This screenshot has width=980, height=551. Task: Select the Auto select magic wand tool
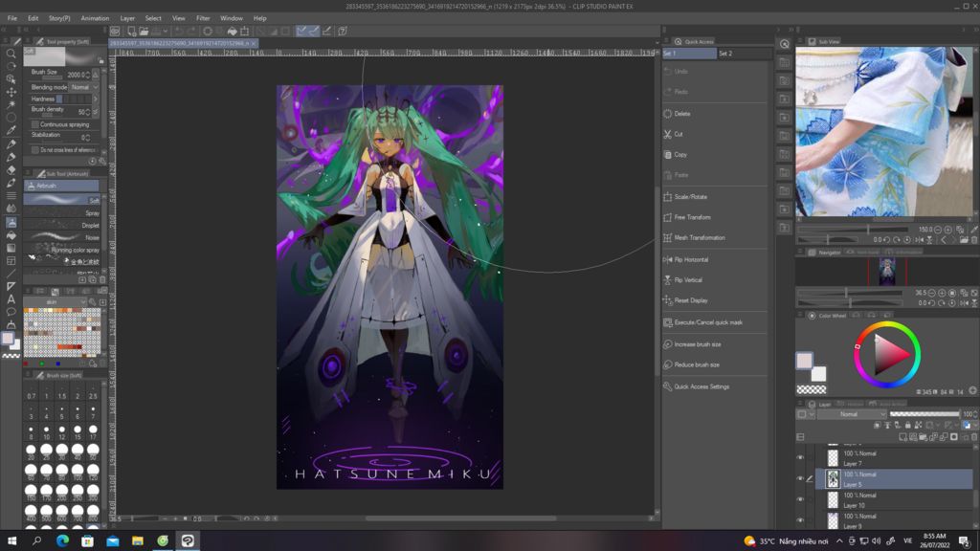(x=11, y=104)
